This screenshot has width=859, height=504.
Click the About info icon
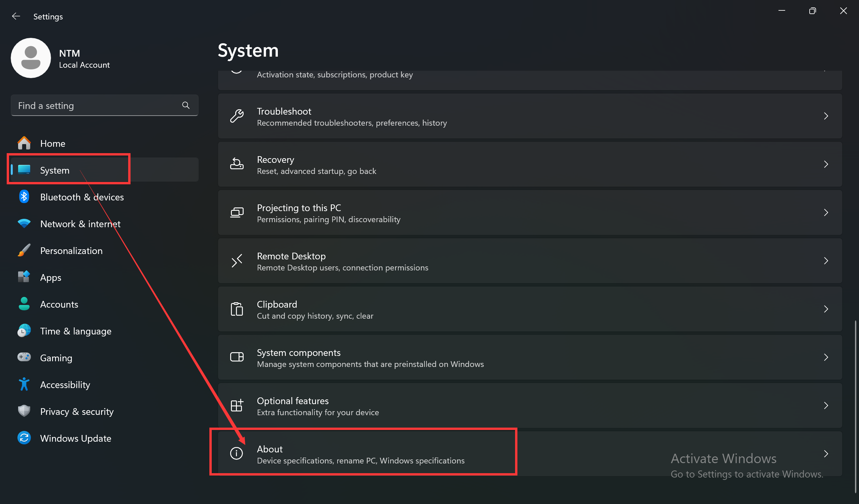(x=237, y=453)
